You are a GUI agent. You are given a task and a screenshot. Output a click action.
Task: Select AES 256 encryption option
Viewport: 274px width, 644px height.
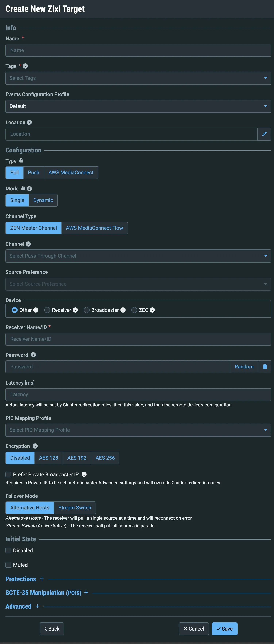coord(105,458)
